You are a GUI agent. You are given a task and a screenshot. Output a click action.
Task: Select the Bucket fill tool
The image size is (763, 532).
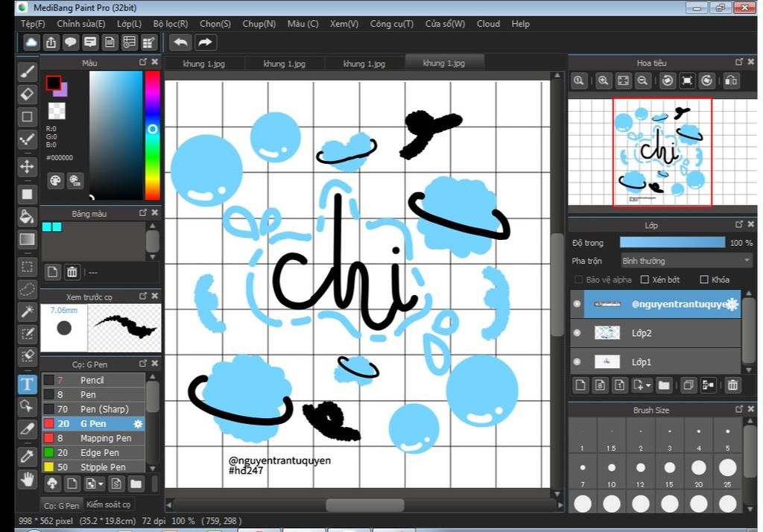[28, 216]
